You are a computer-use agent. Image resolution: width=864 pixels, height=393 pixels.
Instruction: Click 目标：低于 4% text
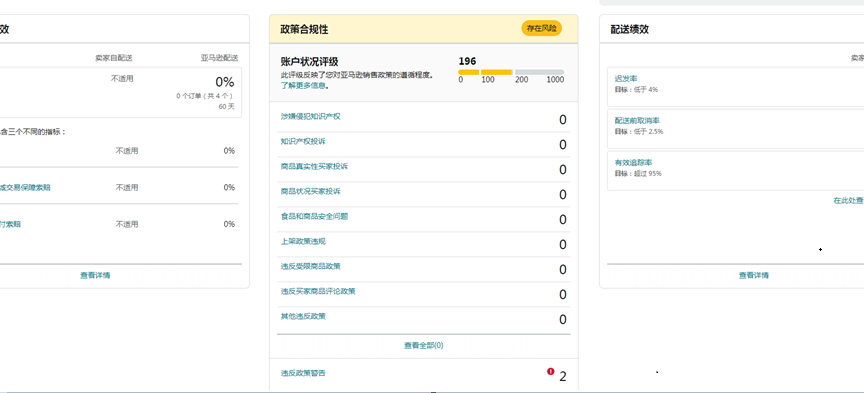pos(636,89)
